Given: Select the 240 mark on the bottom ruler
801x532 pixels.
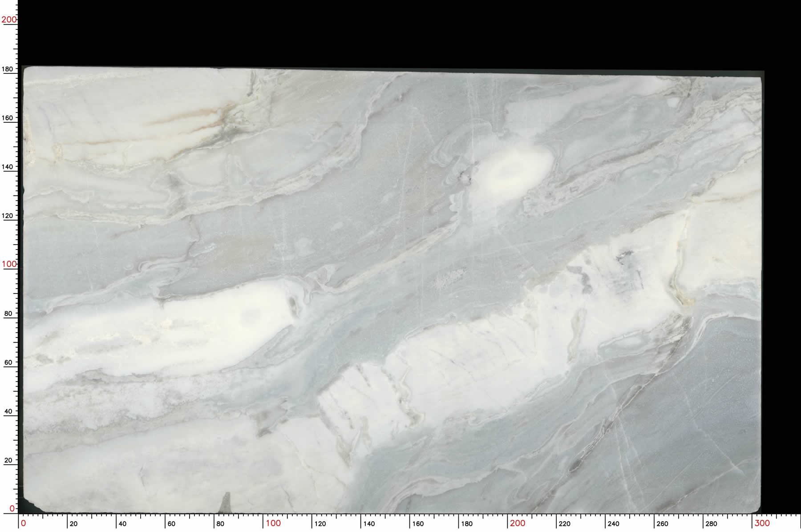Looking at the screenshot, I should [x=613, y=524].
